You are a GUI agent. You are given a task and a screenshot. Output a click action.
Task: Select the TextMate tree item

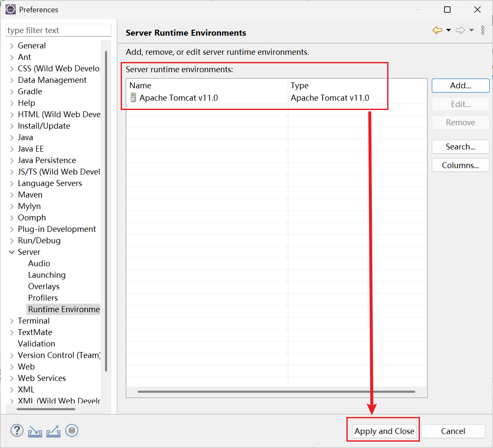35,332
